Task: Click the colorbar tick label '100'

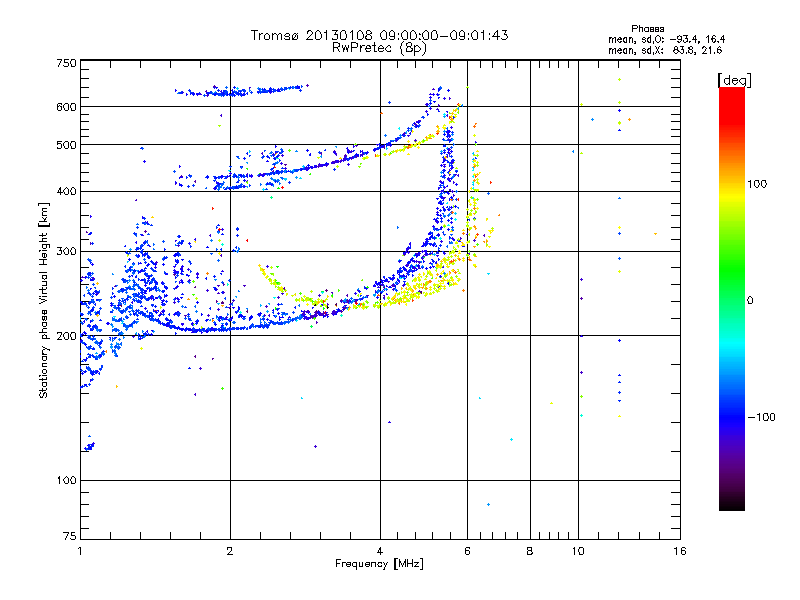Action: 757,184
